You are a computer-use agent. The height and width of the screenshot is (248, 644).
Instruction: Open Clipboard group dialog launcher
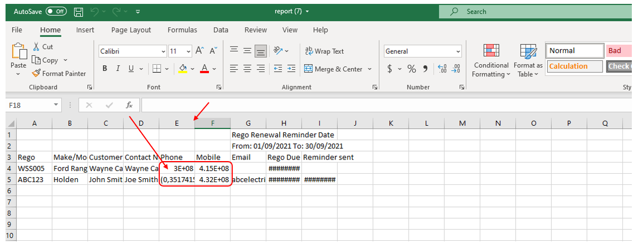click(89, 87)
